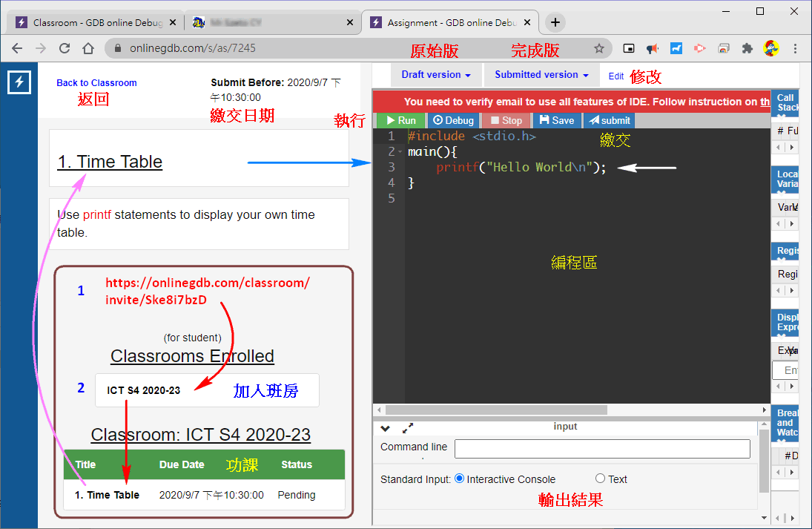
Task: Select the Interactive Console radio button
Action: (459, 479)
